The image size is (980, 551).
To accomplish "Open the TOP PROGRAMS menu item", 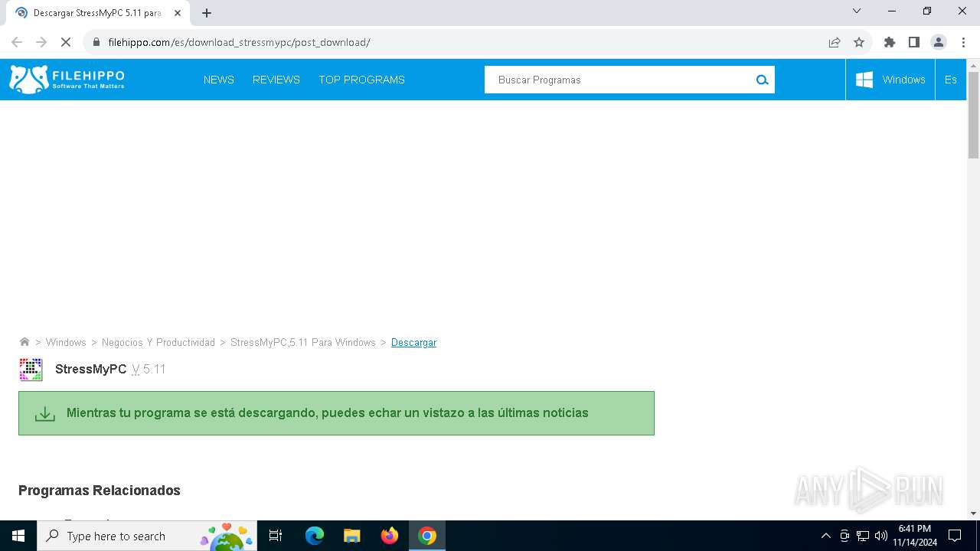I will 361,80.
